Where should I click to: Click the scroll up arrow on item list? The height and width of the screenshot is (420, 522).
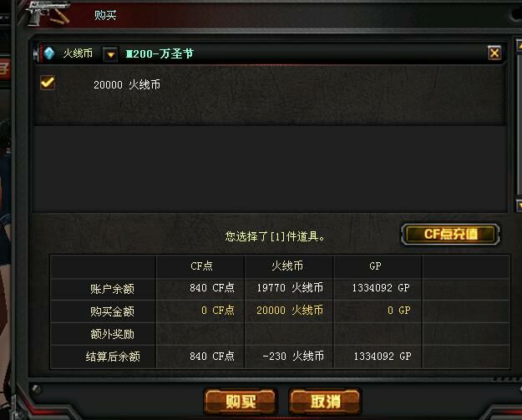(x=519, y=45)
